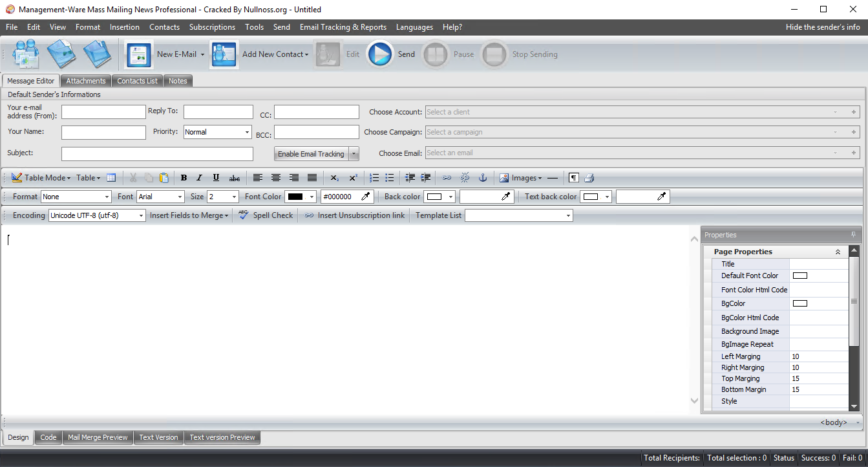
Task: Open the Encoding dropdown (Unicode UTF-8)
Action: [x=98, y=215]
